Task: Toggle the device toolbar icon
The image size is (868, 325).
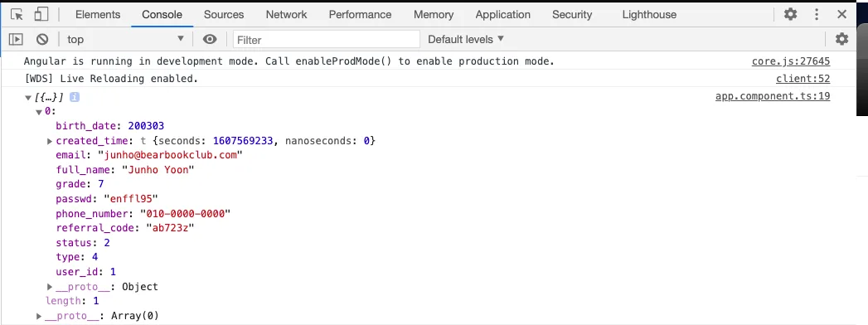Action: 41,14
